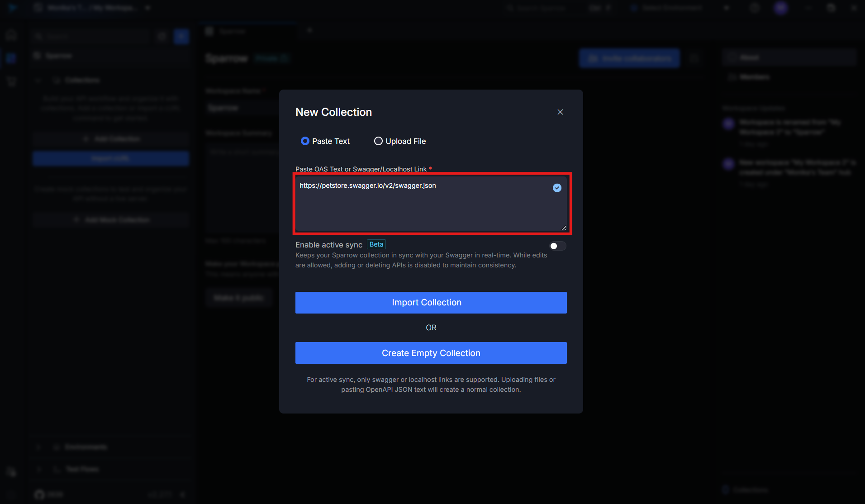The width and height of the screenshot is (865, 504).
Task: Select the Paste Text radio option
Action: pos(325,141)
